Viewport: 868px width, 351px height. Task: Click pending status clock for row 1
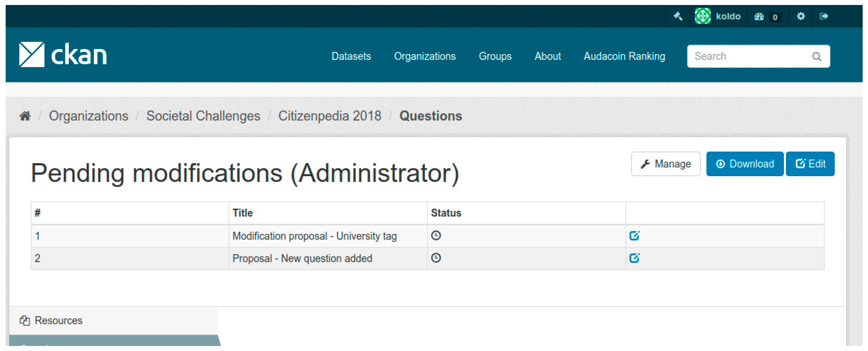(436, 235)
